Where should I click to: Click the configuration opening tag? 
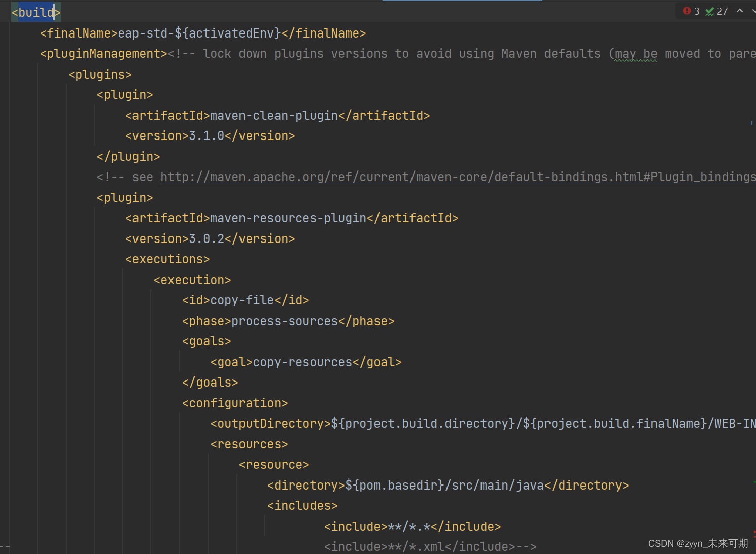(x=235, y=403)
